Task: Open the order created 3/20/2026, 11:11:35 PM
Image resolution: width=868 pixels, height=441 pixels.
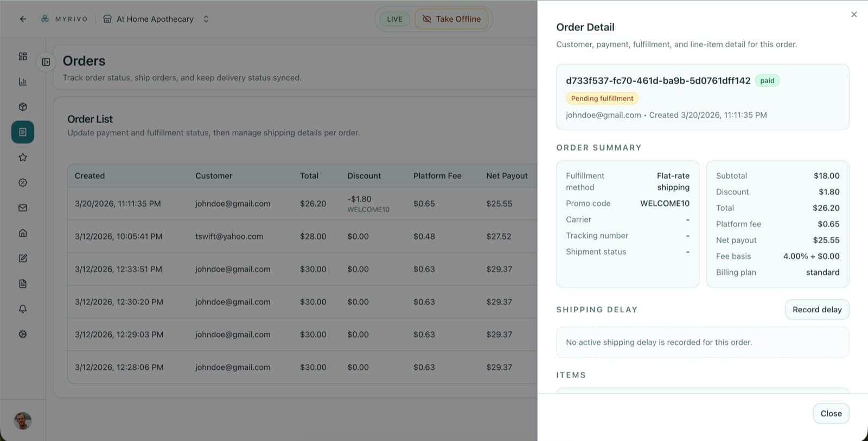Action: (x=302, y=204)
